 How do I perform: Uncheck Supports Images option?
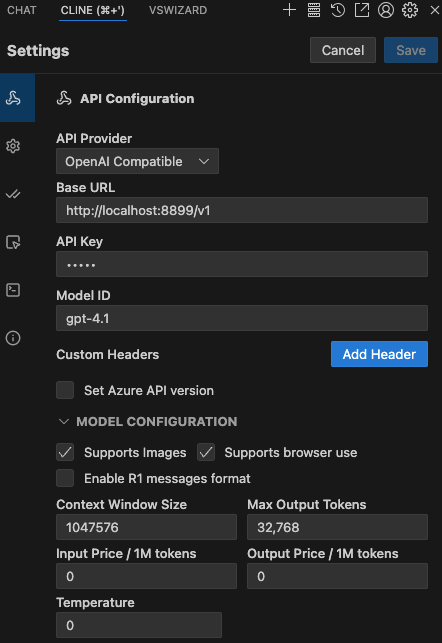click(x=65, y=452)
